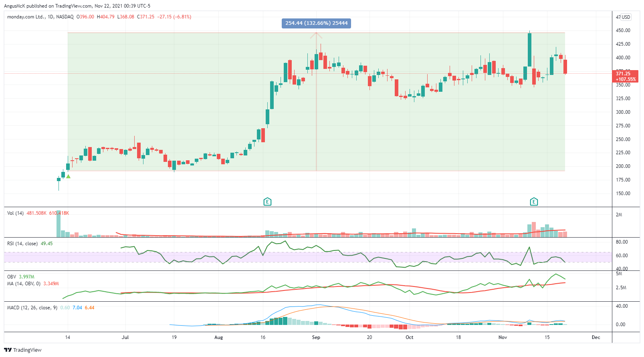Click the OBV value 3.997M
The height and width of the screenshot is (357, 644).
pos(26,277)
